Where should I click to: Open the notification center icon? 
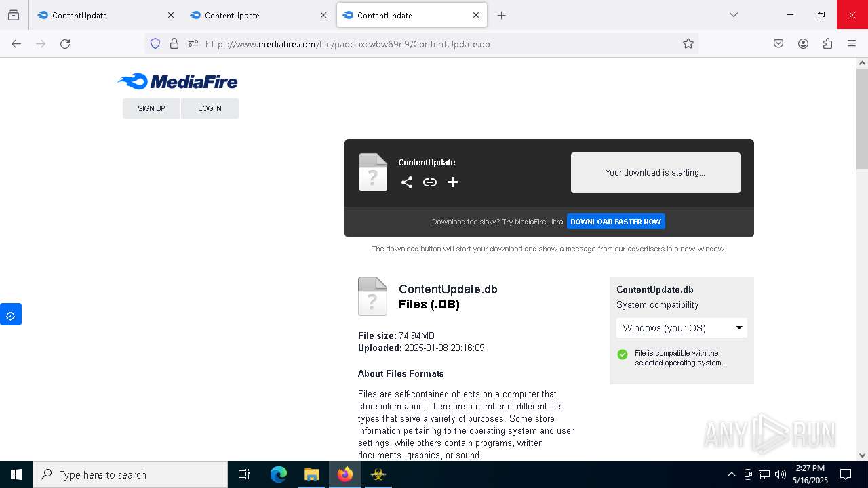(846, 474)
